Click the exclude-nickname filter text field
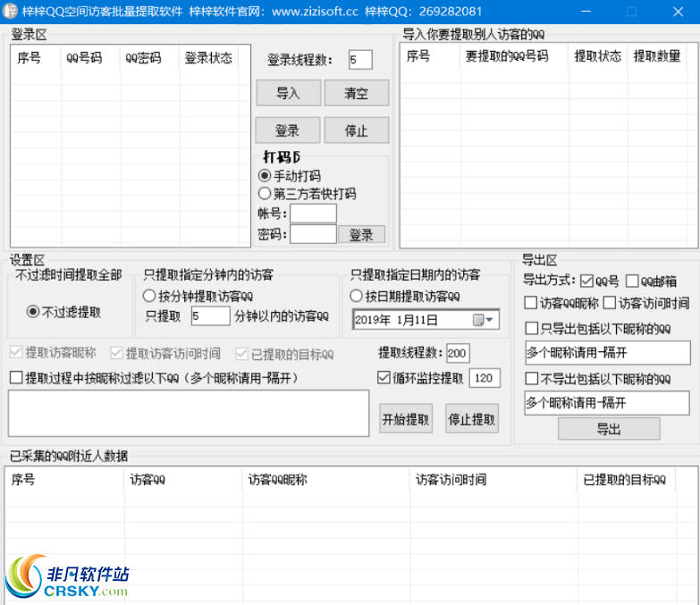Image resolution: width=700 pixels, height=605 pixels. pyautogui.click(x=607, y=403)
